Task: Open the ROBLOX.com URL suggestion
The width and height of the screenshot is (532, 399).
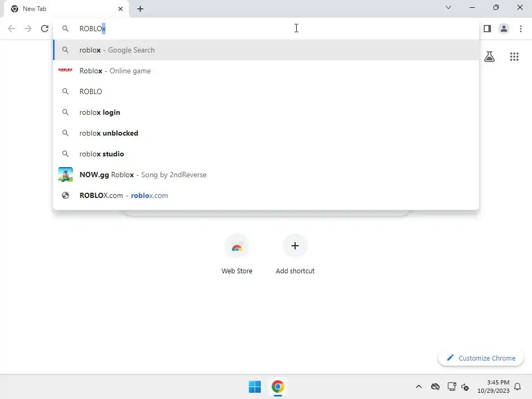Action: (x=265, y=195)
